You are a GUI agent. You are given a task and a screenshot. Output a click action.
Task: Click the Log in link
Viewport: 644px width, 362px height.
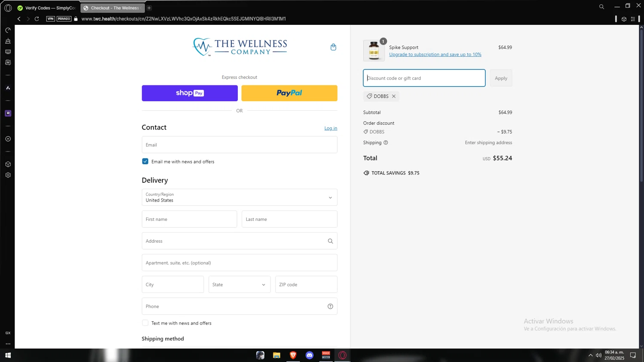coord(331,128)
